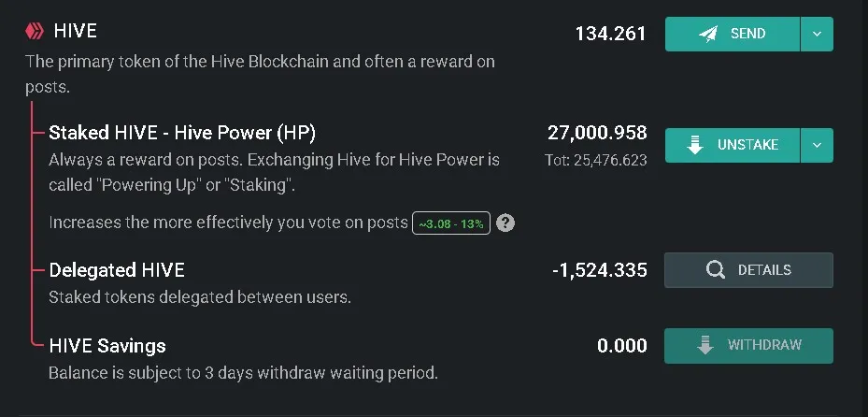Select the Staked HIVE - Hive Power heading

point(183,133)
